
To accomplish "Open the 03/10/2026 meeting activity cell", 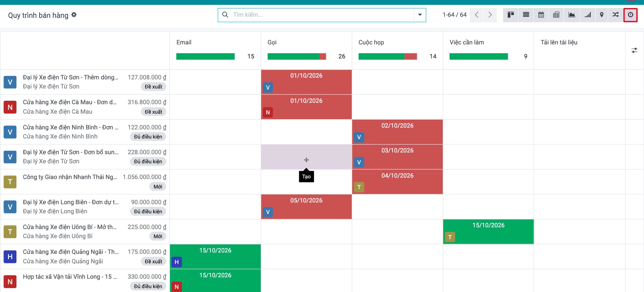I will (397, 157).
